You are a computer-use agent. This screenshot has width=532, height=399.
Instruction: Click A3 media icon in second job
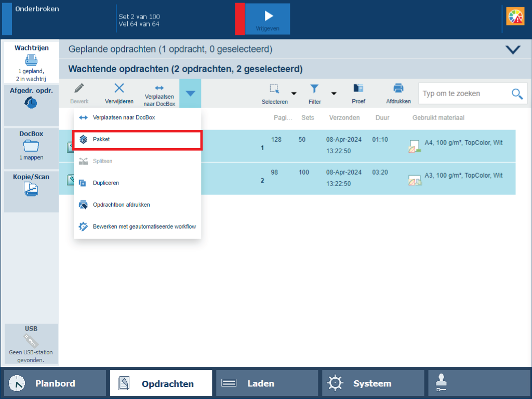[415, 179]
